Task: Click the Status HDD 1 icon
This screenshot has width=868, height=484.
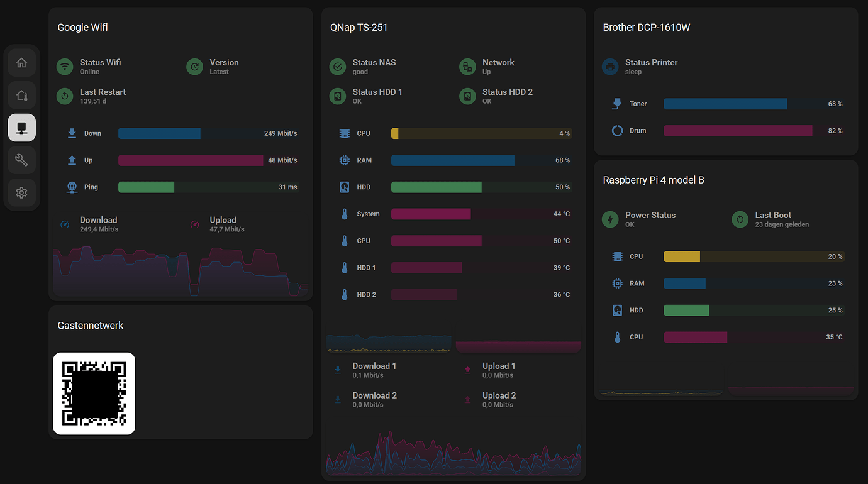Action: [x=337, y=96]
